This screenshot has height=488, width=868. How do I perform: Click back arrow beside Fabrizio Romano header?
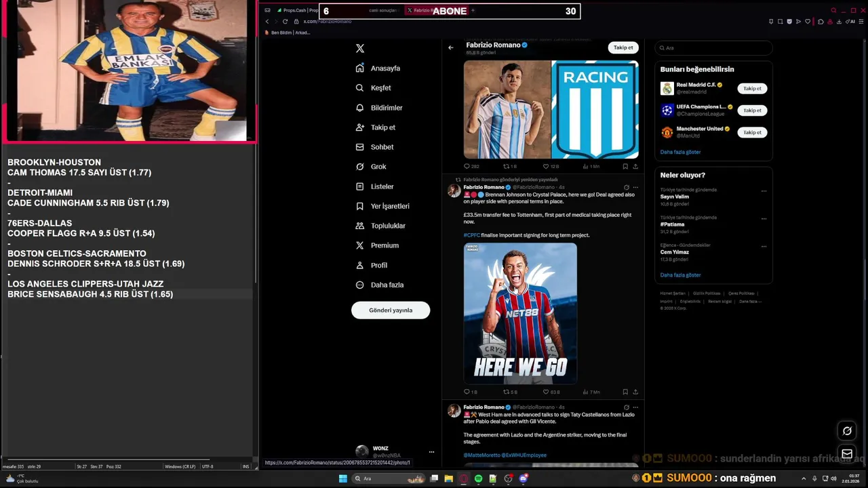click(x=450, y=47)
